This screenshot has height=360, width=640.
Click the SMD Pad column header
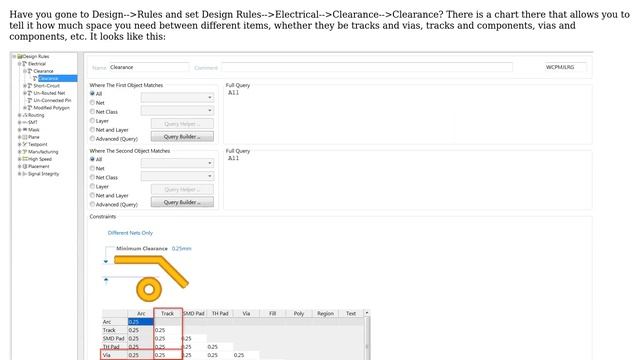point(193,313)
